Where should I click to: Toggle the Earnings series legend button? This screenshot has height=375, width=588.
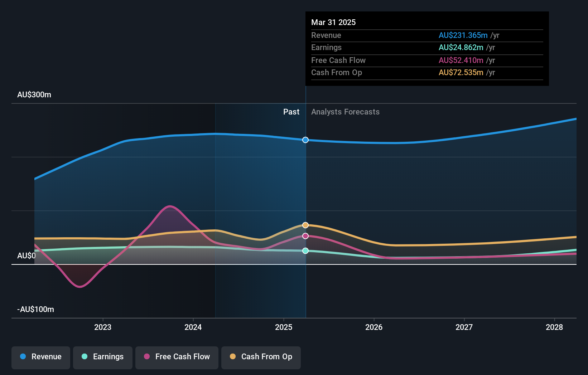(x=103, y=357)
